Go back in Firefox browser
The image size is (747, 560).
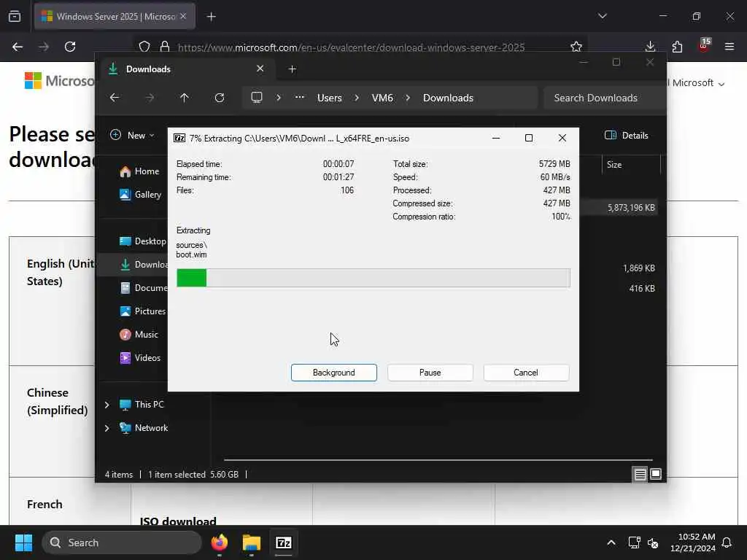coord(18,47)
